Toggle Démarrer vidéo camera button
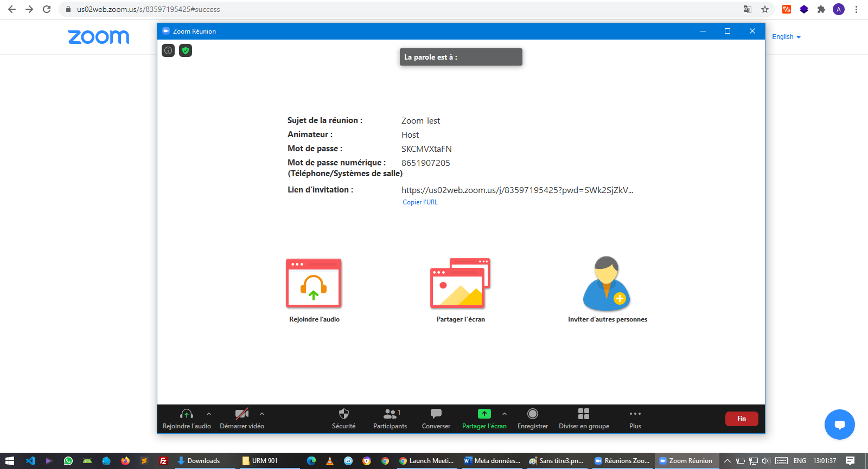This screenshot has width=868, height=469. pyautogui.click(x=241, y=418)
